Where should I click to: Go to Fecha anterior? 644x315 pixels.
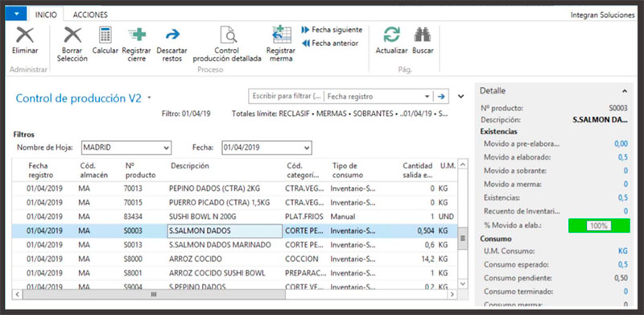(330, 43)
